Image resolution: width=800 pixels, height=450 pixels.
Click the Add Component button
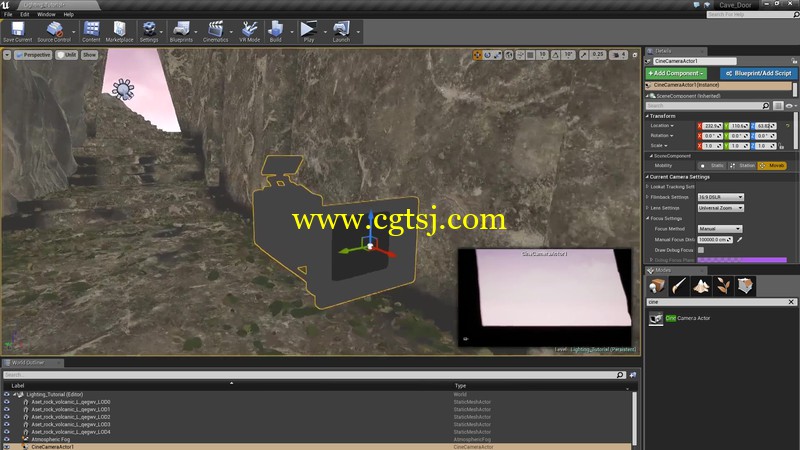tap(676, 73)
